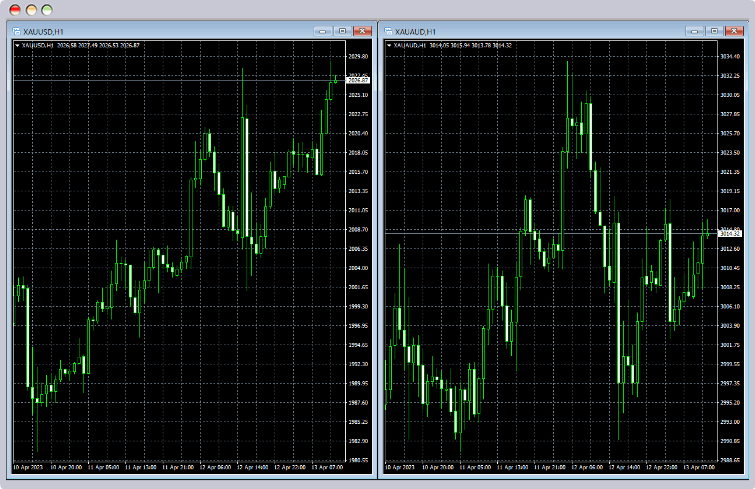
Task: Minimize the XAUUSD,H1 chart window
Action: 323,31
